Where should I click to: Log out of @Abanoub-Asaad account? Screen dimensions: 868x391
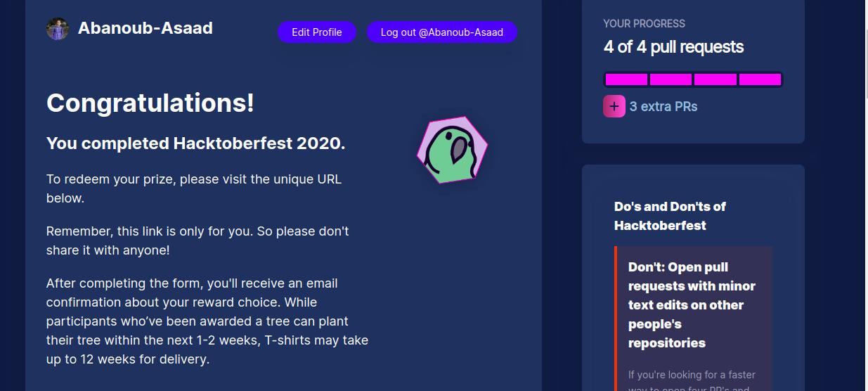(x=442, y=32)
